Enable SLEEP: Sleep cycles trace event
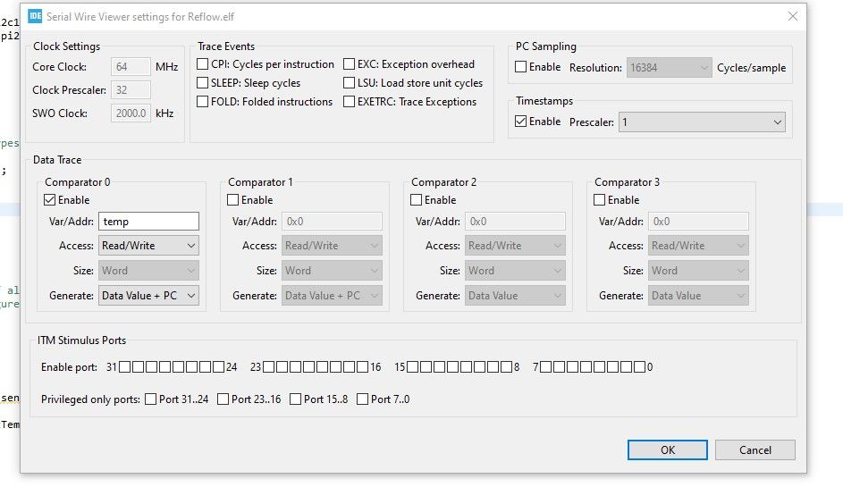Image resolution: width=843 pixels, height=504 pixels. [203, 83]
